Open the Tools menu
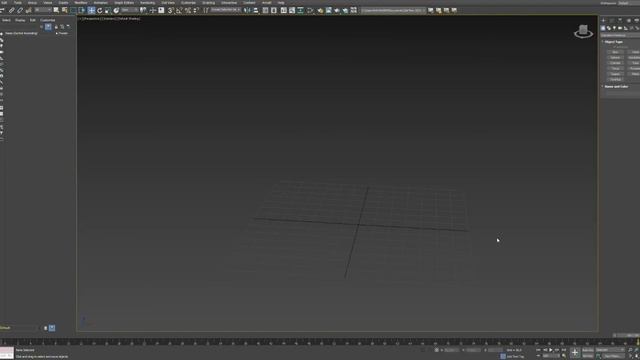Screen dimensions: 640x360 coord(18,2)
